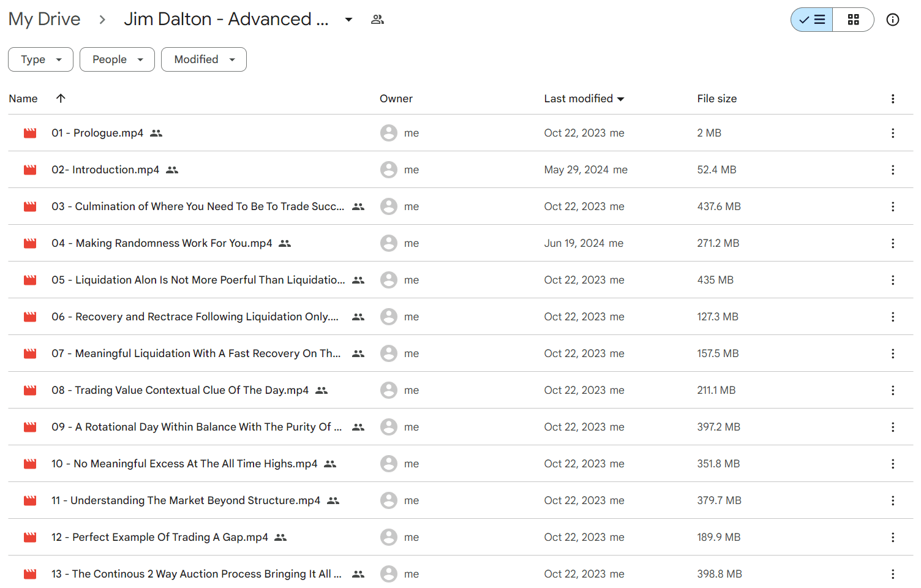Open the People filter dropdown

click(117, 59)
